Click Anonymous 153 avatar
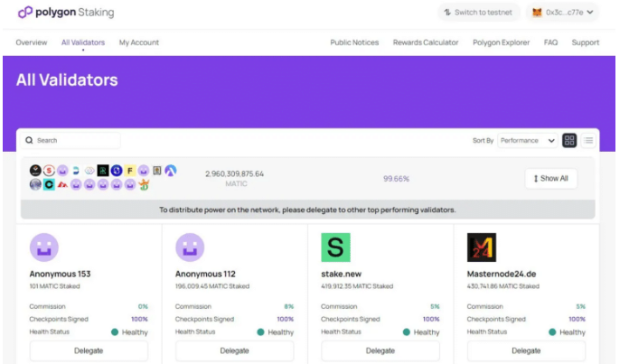The width and height of the screenshot is (629, 364). click(x=44, y=247)
